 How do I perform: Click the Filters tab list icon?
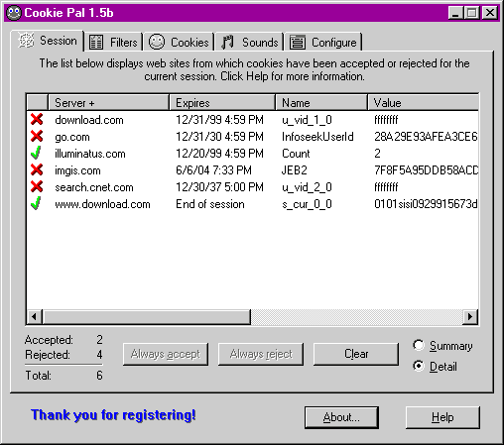(x=96, y=43)
